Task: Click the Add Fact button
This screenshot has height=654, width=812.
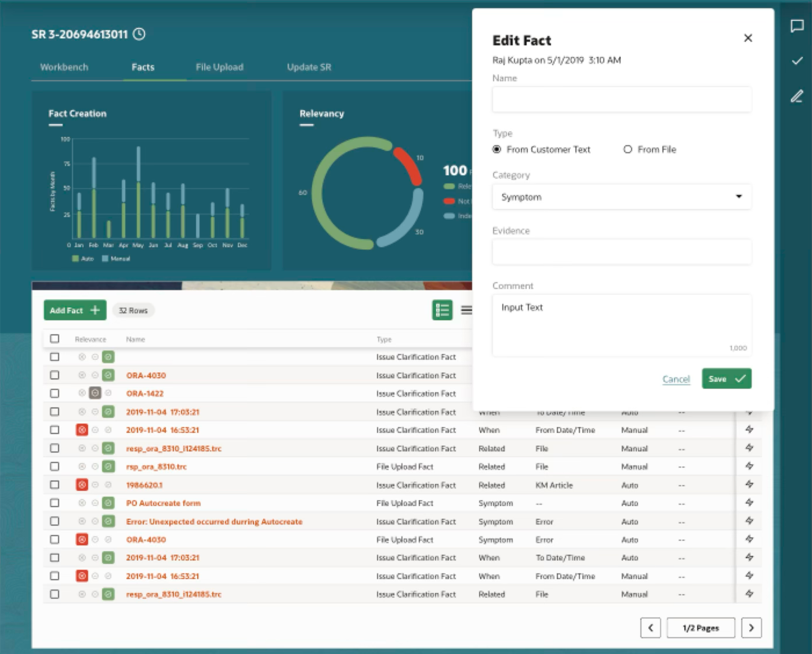Action: [x=75, y=310]
